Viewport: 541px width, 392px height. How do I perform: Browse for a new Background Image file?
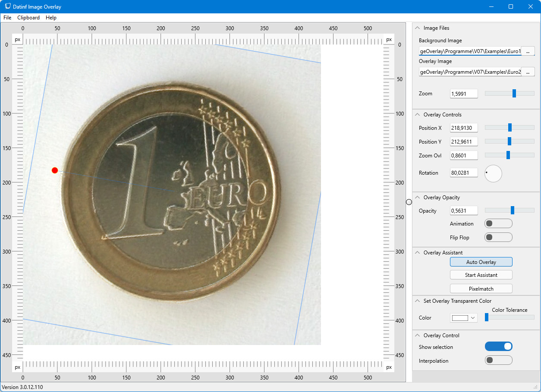tap(528, 50)
